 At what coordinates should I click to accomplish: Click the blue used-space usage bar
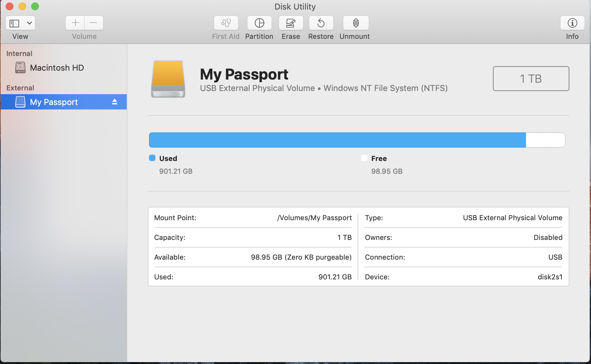click(338, 140)
